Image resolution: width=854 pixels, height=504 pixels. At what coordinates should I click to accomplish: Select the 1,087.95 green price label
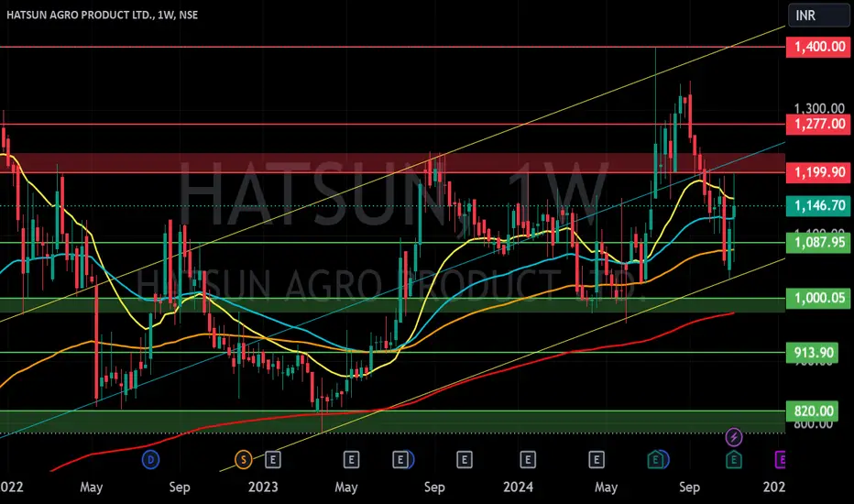pyautogui.click(x=818, y=243)
